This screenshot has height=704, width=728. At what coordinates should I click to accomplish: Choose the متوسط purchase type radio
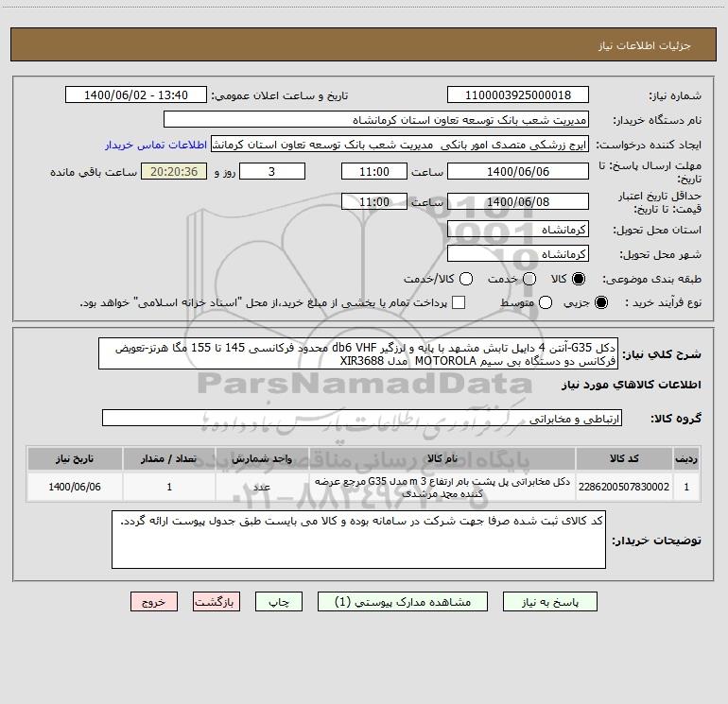(x=546, y=302)
